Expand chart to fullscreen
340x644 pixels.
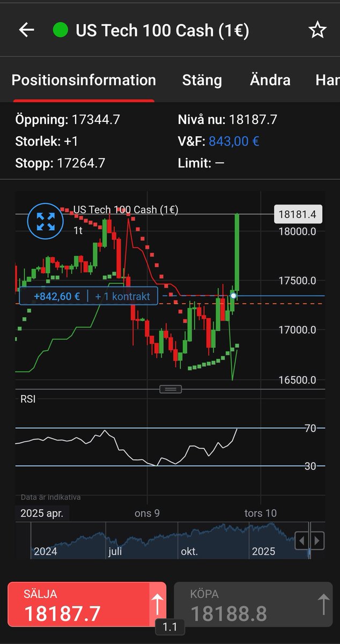pyautogui.click(x=46, y=221)
